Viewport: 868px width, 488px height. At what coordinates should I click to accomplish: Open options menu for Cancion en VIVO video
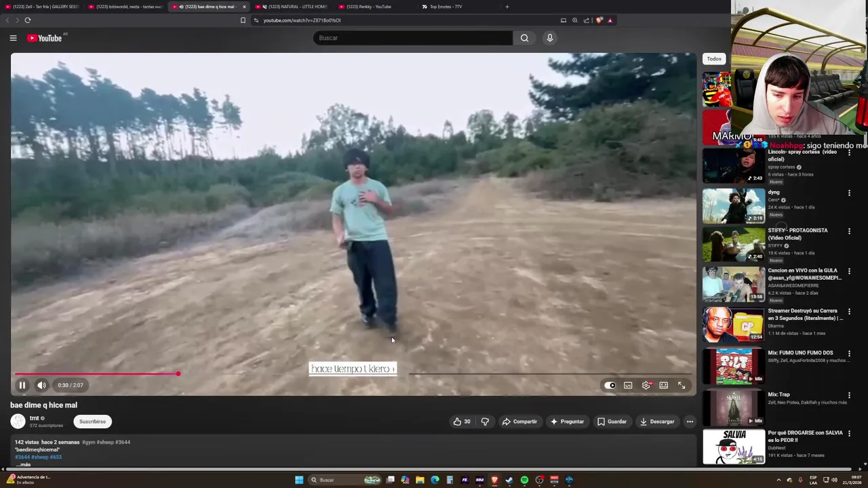(x=849, y=271)
